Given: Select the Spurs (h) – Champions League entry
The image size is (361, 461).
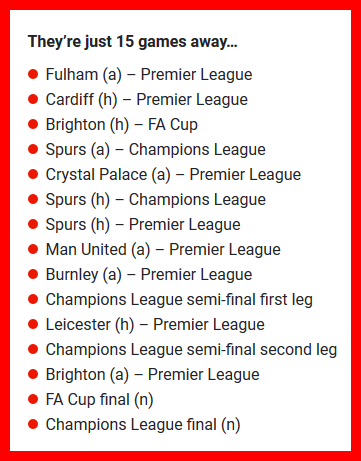Looking at the screenshot, I should (156, 199).
